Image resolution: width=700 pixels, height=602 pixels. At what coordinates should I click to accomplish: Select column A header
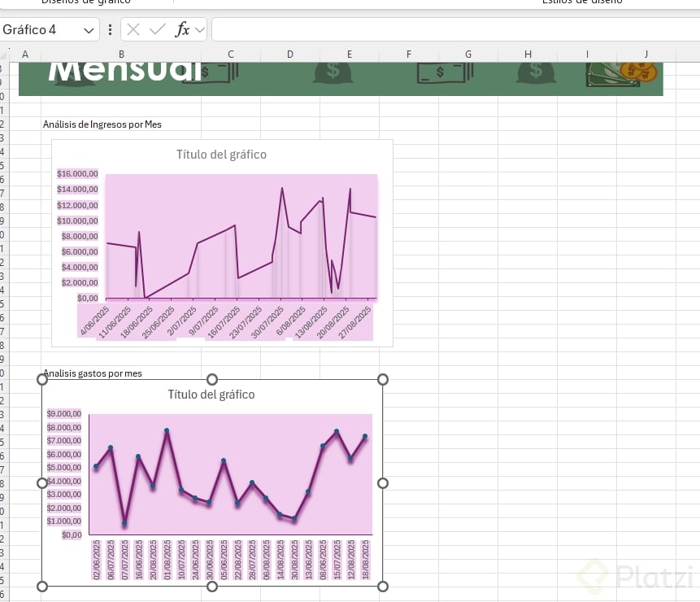click(25, 54)
